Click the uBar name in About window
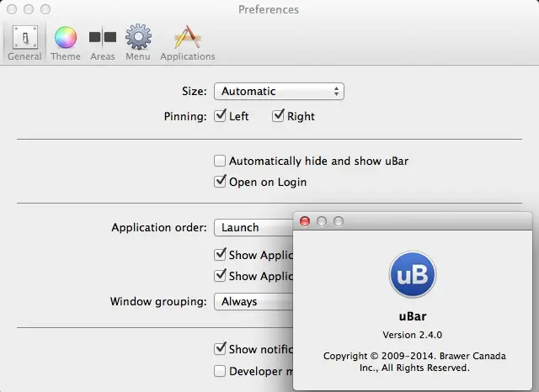 413,316
